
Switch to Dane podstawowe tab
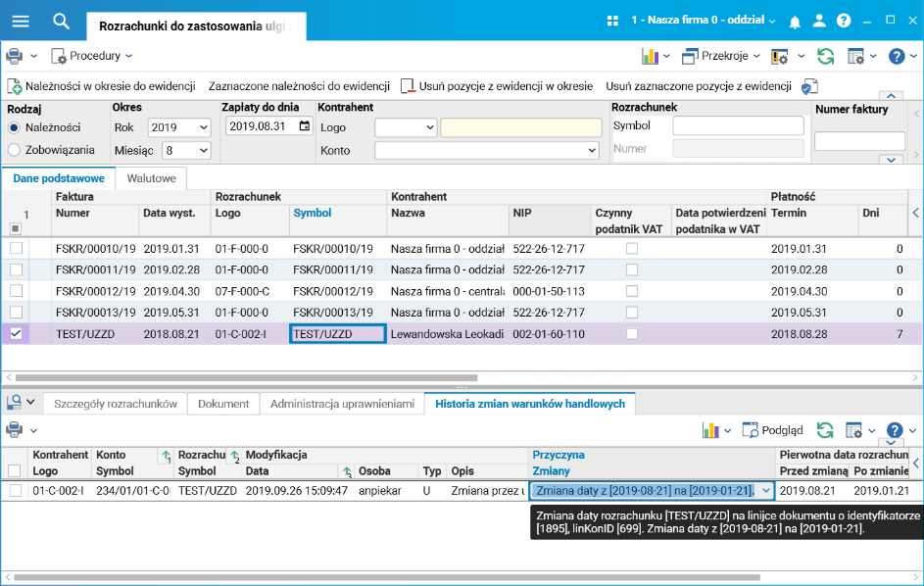(x=59, y=178)
